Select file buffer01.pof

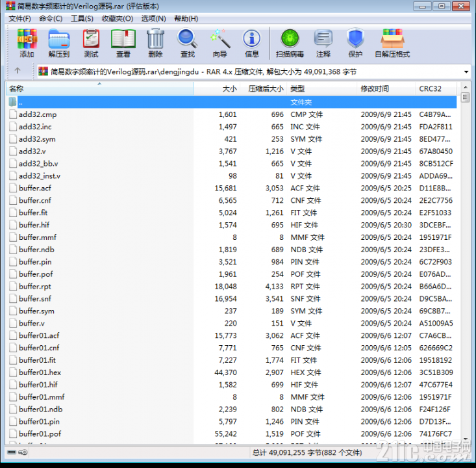coord(231,434)
